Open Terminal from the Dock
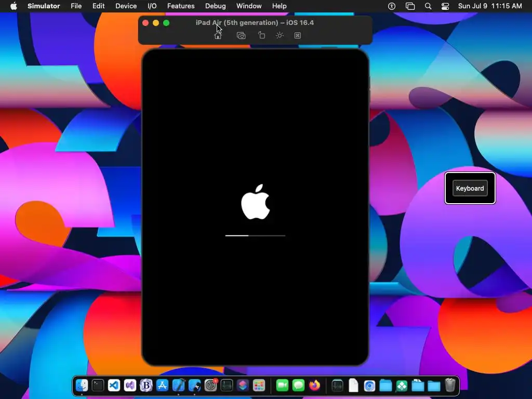Image resolution: width=532 pixels, height=399 pixels. pos(98,385)
